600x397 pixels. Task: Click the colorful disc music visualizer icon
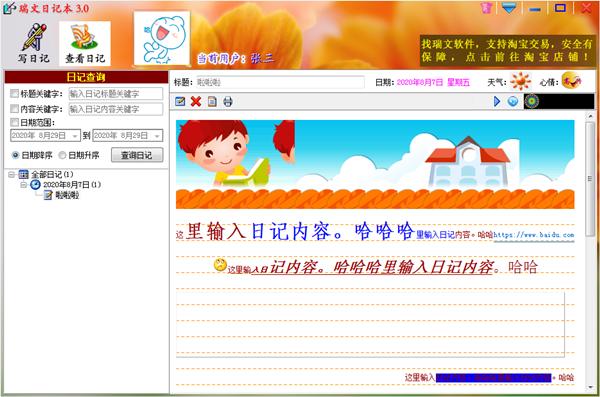click(x=532, y=101)
